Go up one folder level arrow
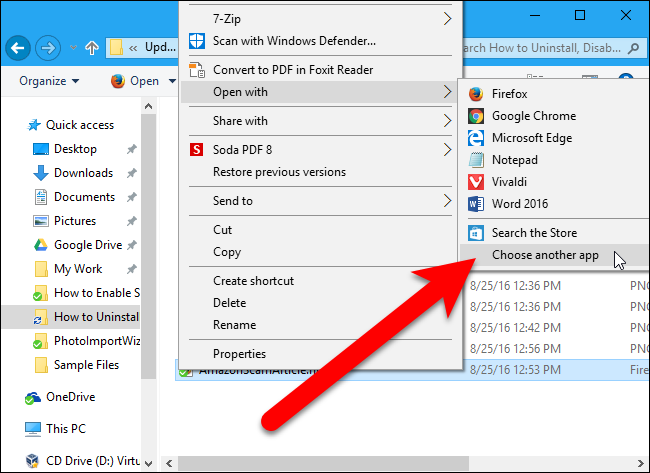650x473 pixels. pyautogui.click(x=92, y=48)
